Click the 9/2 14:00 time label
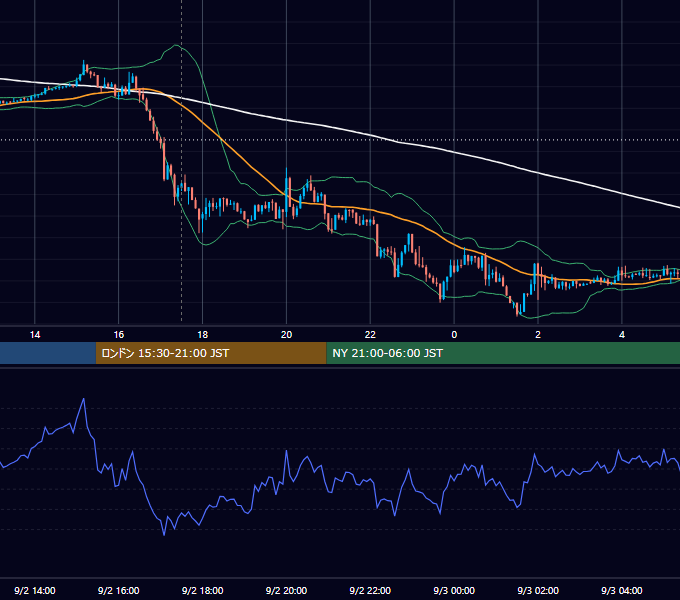This screenshot has height=600, width=680. pyautogui.click(x=35, y=590)
